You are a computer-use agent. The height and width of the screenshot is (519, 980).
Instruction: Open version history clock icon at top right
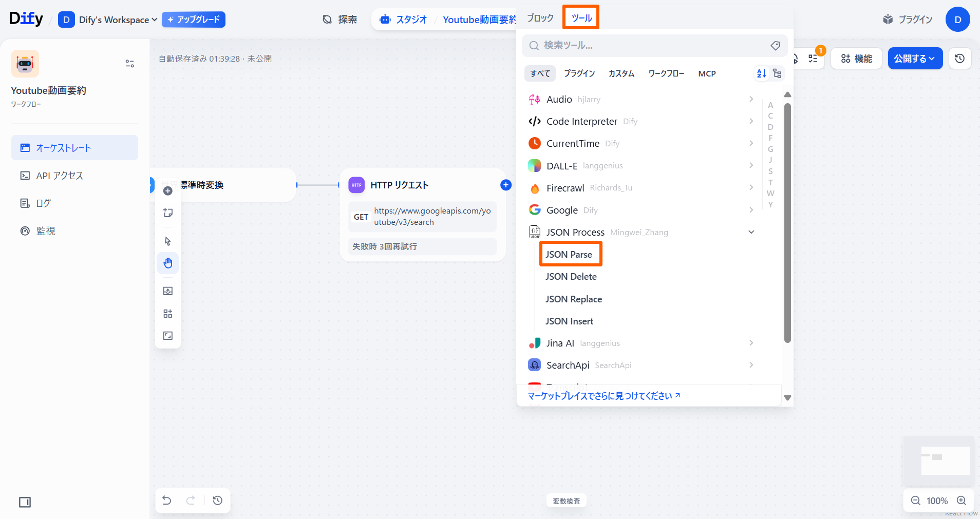959,59
